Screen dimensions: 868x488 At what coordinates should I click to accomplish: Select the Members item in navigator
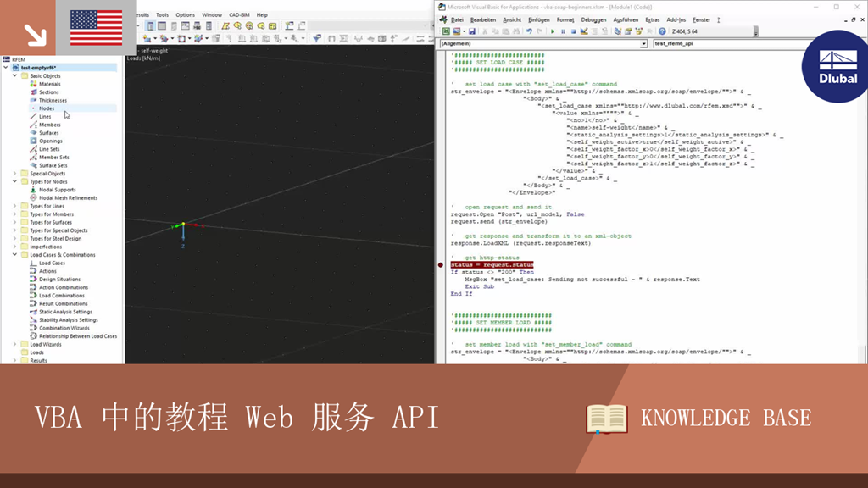click(x=50, y=125)
